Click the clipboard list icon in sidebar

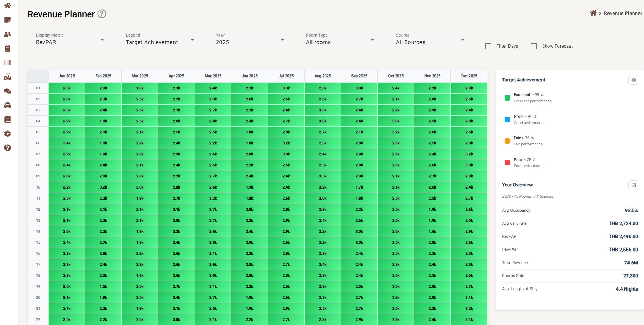[8, 49]
